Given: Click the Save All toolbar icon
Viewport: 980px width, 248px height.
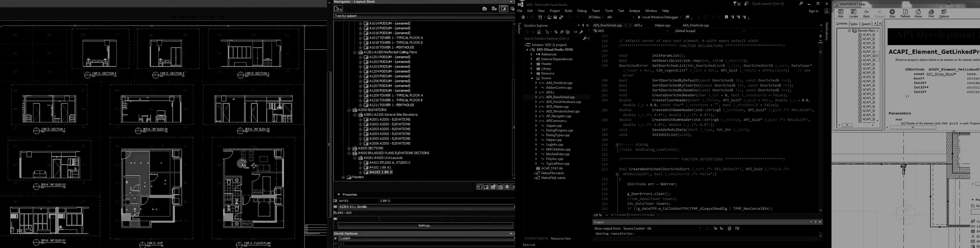Looking at the screenshot, I should (x=561, y=17).
